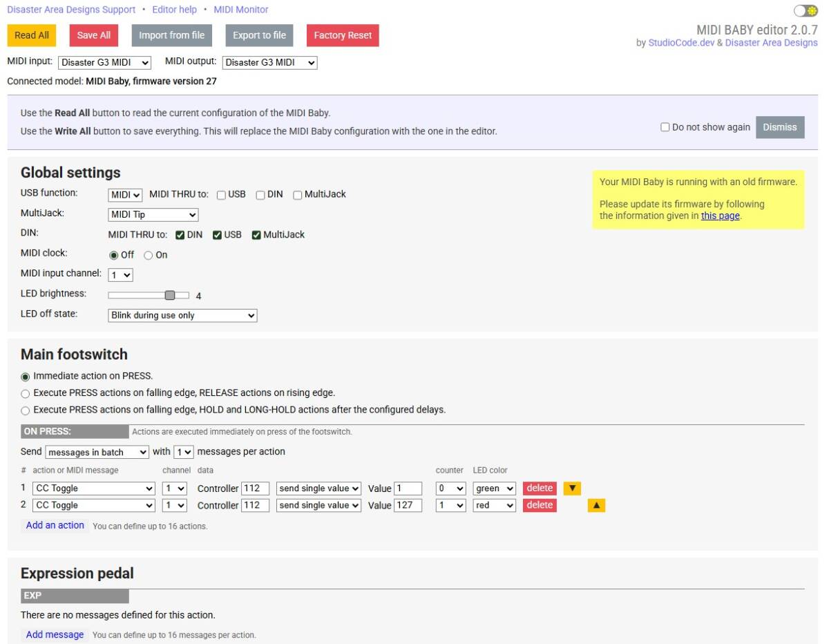This screenshot has height=644, width=829.
Task: Enable USB MIDI THRU to DIN checkbox
Action: (x=260, y=195)
